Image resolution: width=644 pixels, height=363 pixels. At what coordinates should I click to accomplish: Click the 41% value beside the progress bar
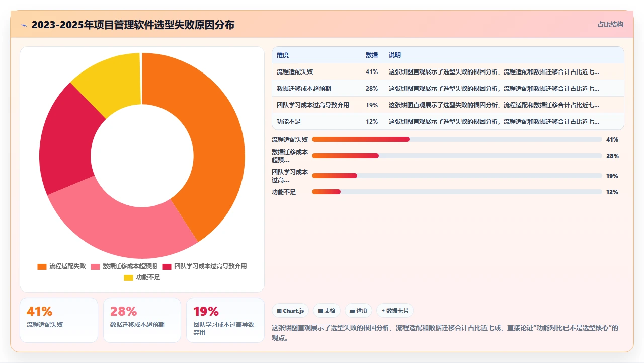click(612, 140)
